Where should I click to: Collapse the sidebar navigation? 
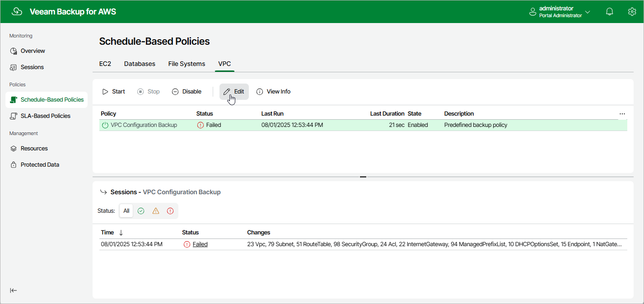tap(14, 290)
